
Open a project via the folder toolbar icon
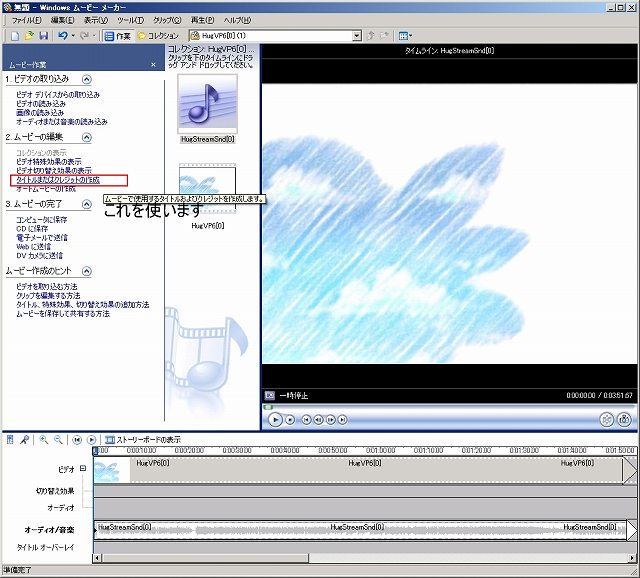[x=29, y=36]
